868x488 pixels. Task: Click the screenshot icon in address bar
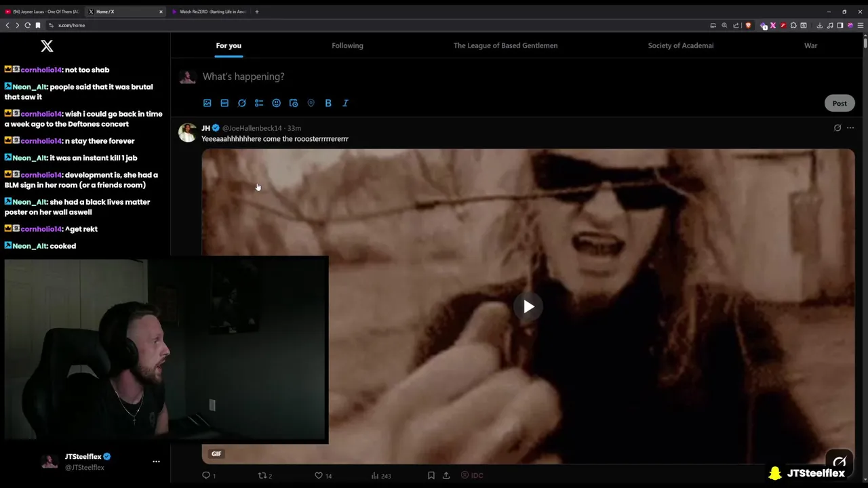[x=713, y=25]
